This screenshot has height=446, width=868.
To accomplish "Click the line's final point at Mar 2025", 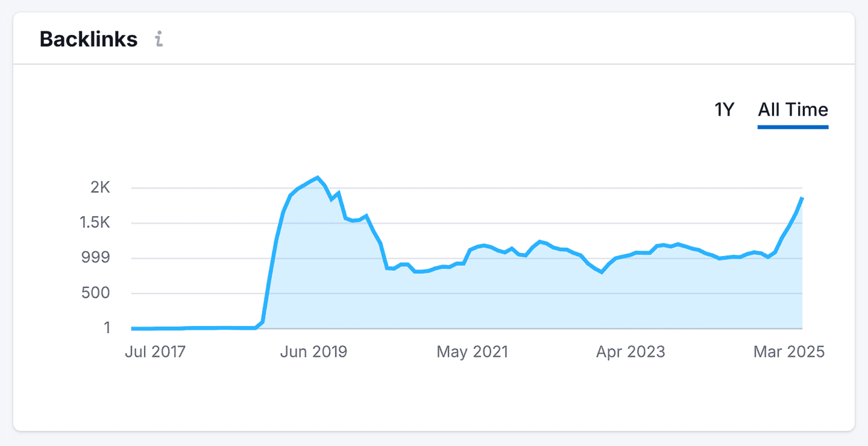I will pyautogui.click(x=802, y=198).
